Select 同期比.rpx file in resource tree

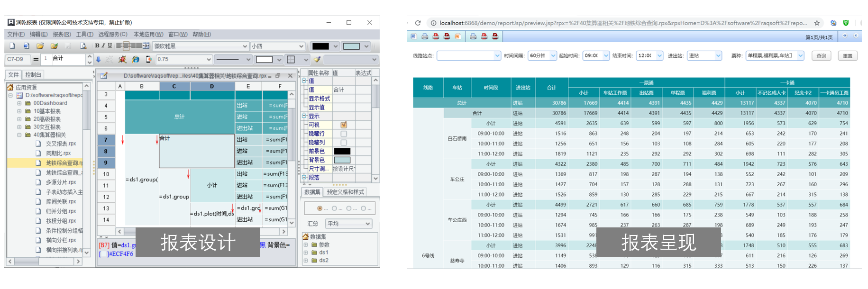pyautogui.click(x=58, y=153)
